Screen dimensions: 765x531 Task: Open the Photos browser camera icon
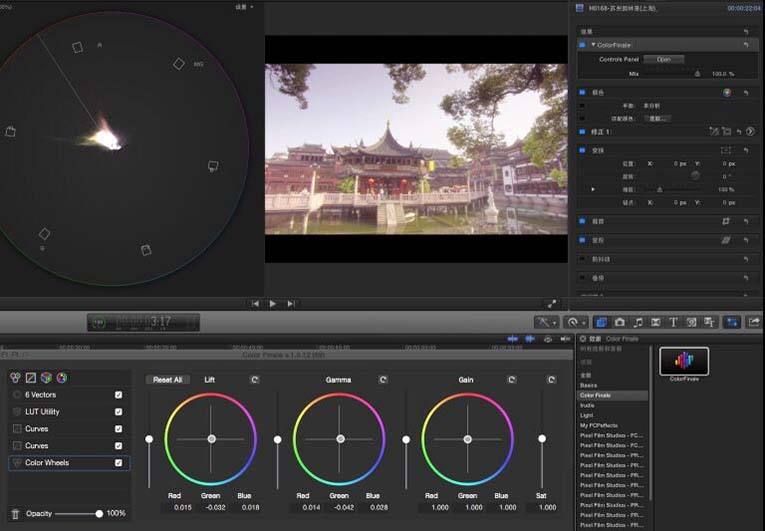tap(620, 322)
